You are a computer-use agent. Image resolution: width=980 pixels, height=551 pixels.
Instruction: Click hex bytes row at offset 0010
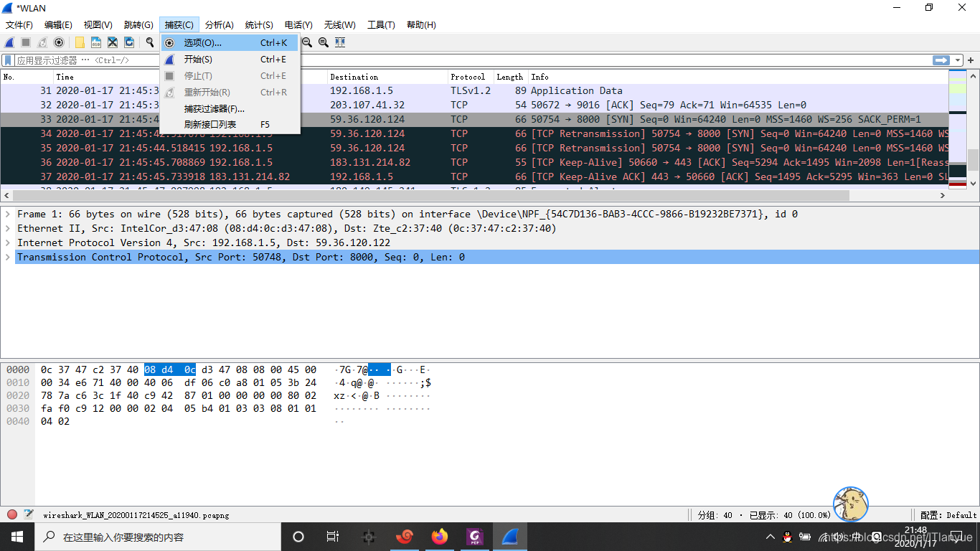179,382
